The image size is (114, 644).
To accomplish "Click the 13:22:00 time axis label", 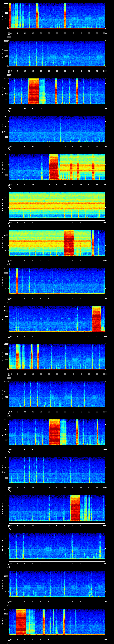I will coord(9,33).
